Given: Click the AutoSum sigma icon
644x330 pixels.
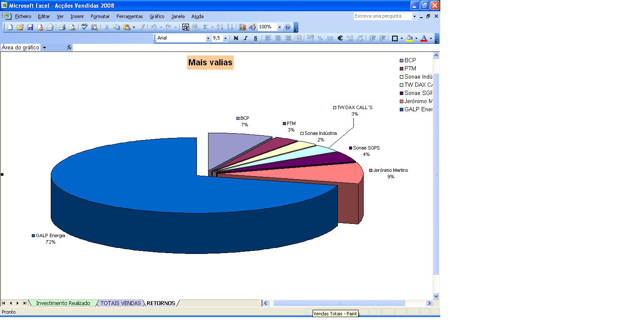Looking at the screenshot, I should point(205,27).
